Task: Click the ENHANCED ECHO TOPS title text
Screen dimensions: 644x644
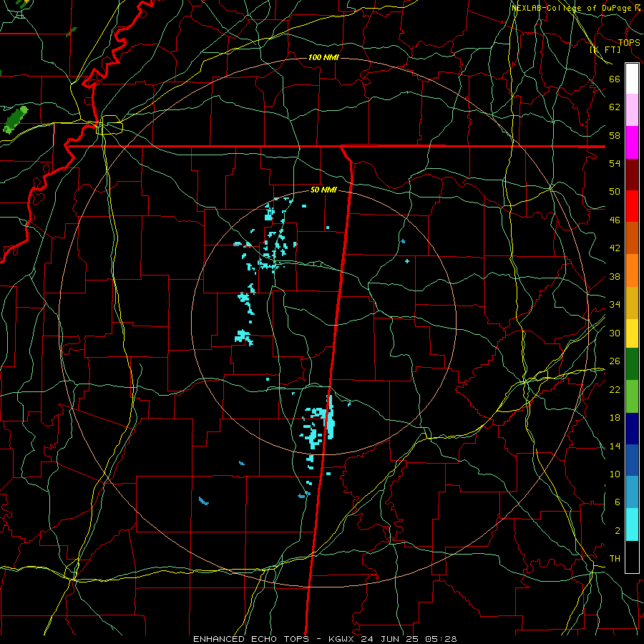Action: click(x=251, y=639)
